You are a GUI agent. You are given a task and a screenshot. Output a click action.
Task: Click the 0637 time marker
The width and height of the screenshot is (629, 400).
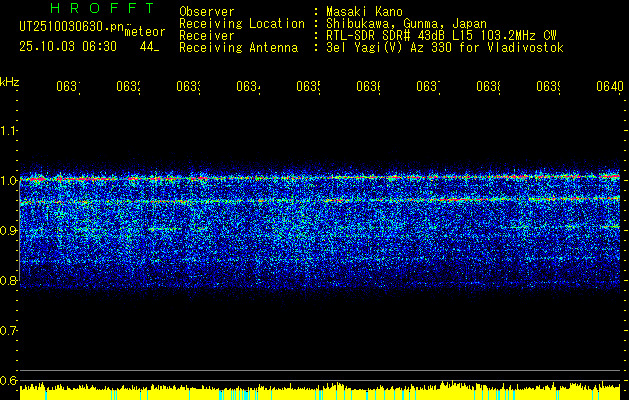[428, 87]
